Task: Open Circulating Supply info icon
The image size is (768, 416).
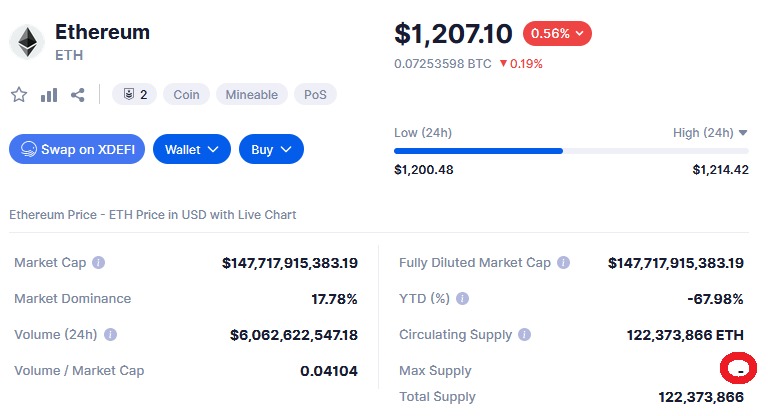Action: pos(525,335)
